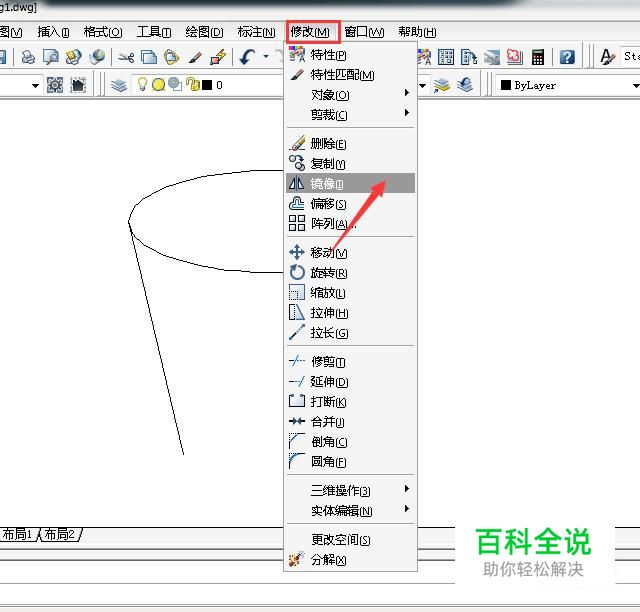Open the 工具(T) menu
This screenshot has height=612, width=640.
click(153, 32)
